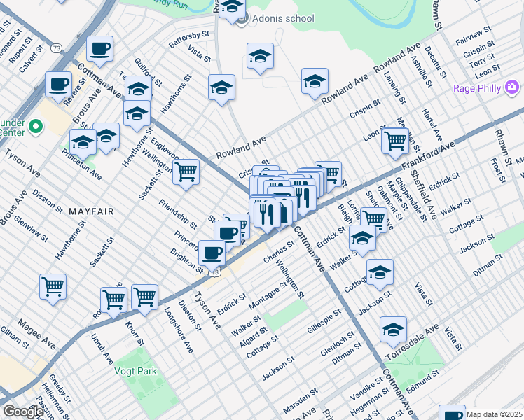524x420 pixels.
Task: Click the Marsden St label
Action: [x=300, y=401]
